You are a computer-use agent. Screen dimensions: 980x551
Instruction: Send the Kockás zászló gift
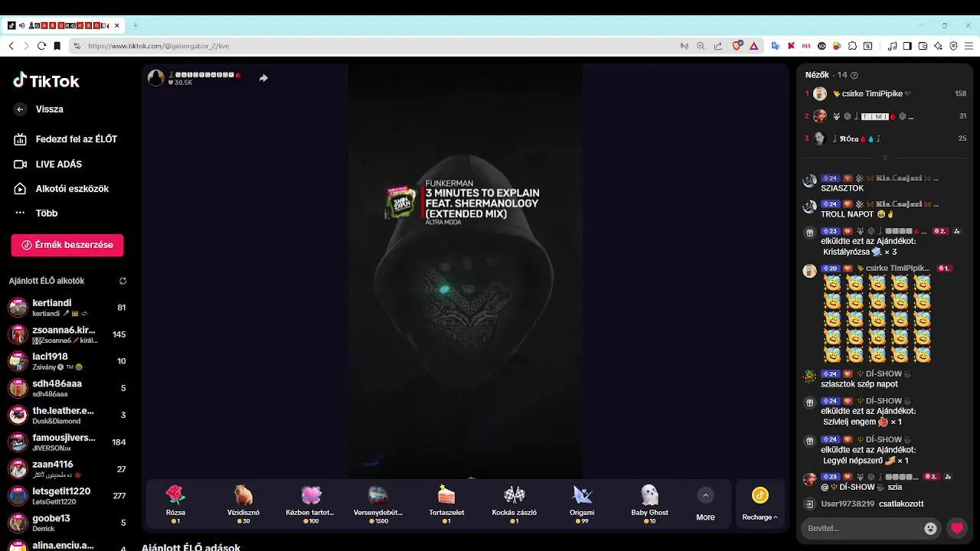514,503
